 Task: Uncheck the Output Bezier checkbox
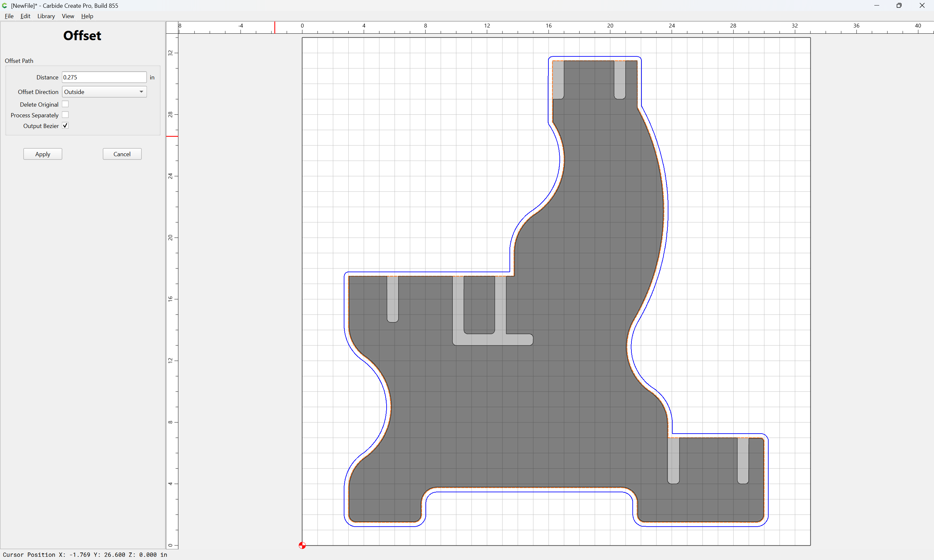click(x=65, y=126)
